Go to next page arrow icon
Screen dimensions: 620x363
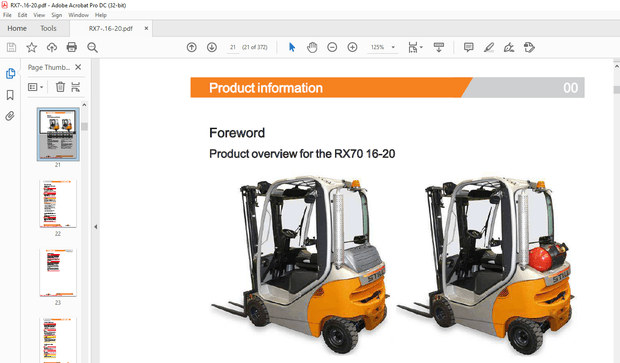tap(212, 47)
